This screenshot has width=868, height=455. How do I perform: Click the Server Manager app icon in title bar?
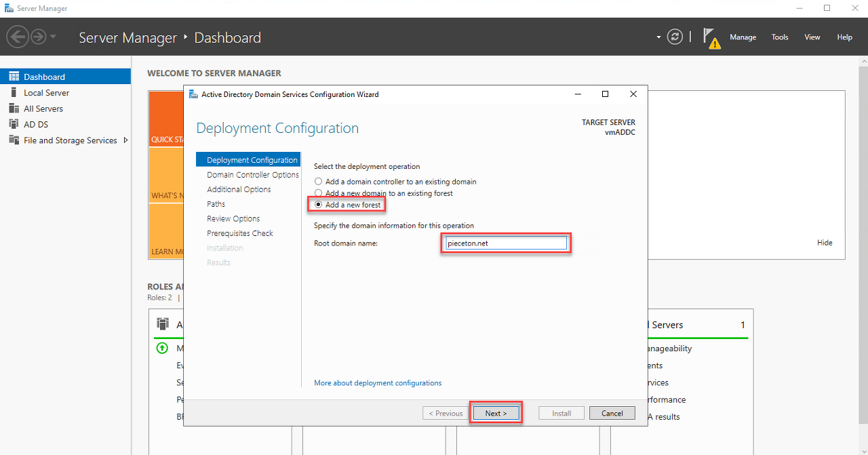click(8, 8)
